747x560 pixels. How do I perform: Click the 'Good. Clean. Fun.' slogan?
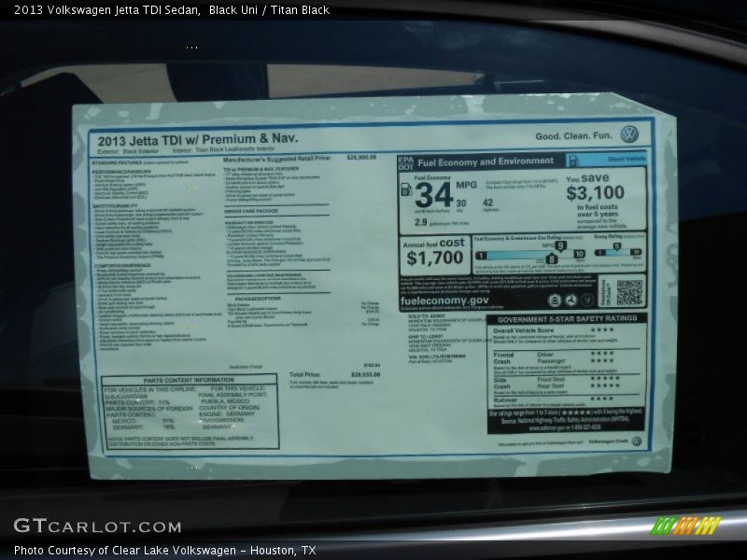[573, 136]
